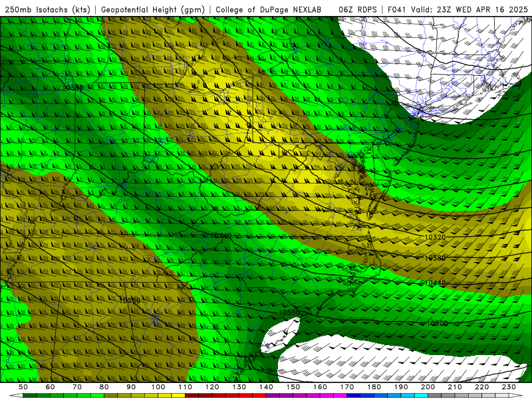
Task: Pick the bright cyan swatch before the gray section
Action: (x=421, y=394)
